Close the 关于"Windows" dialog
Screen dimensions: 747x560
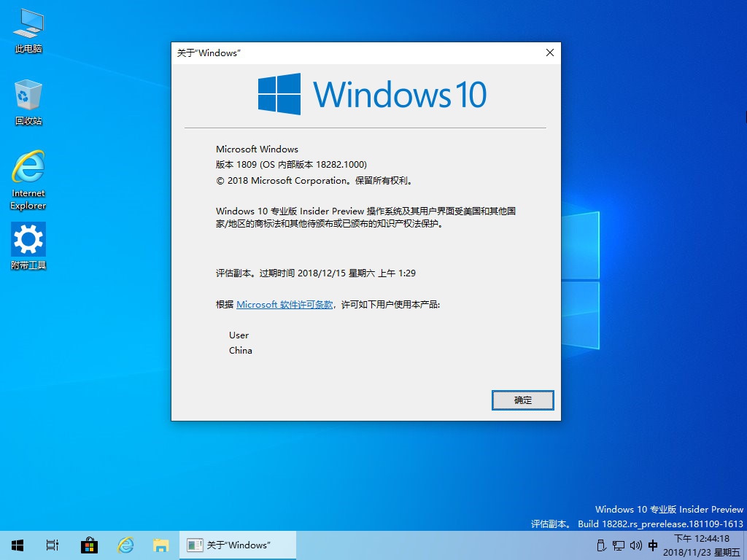(549, 52)
